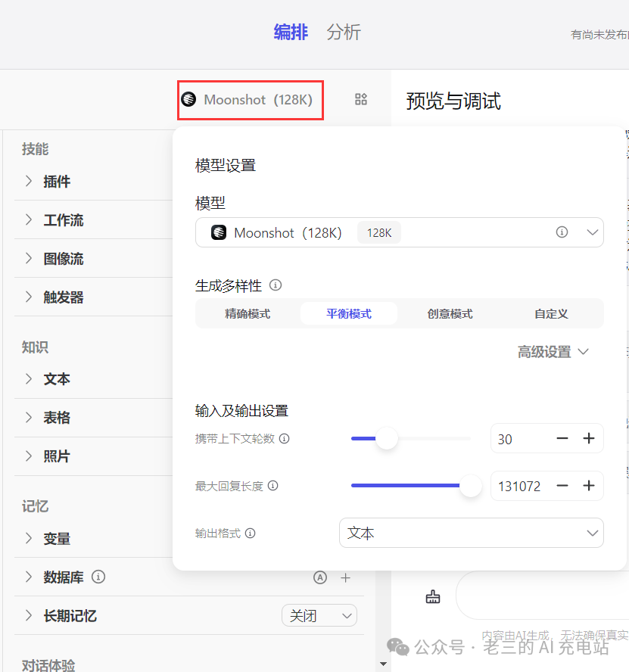
Task: Click the chat message input box
Action: 543,596
